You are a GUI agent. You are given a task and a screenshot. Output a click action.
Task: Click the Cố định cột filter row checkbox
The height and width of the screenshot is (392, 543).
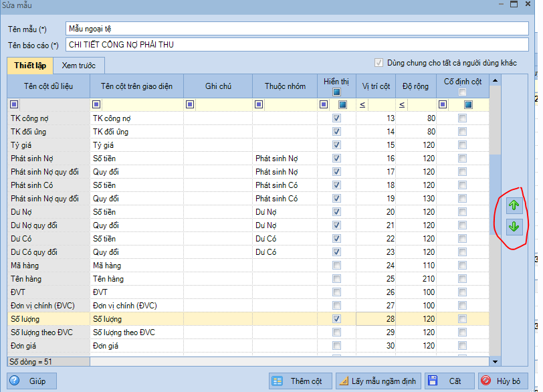468,104
